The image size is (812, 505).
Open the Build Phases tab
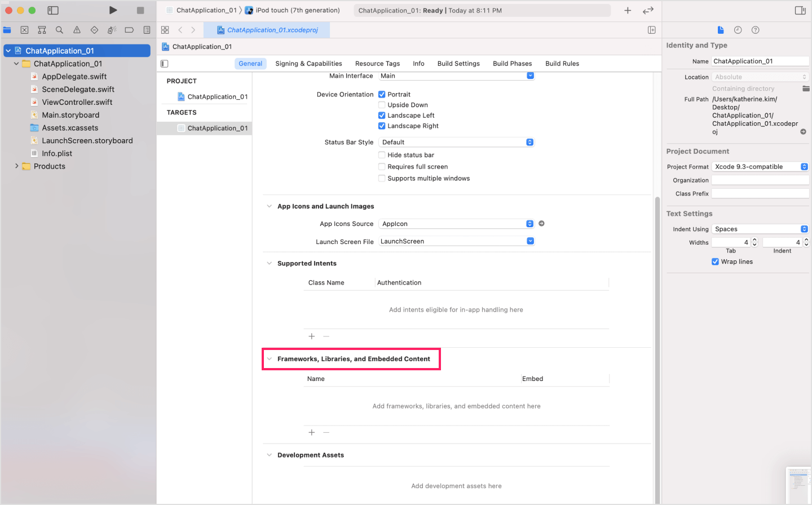coord(512,63)
